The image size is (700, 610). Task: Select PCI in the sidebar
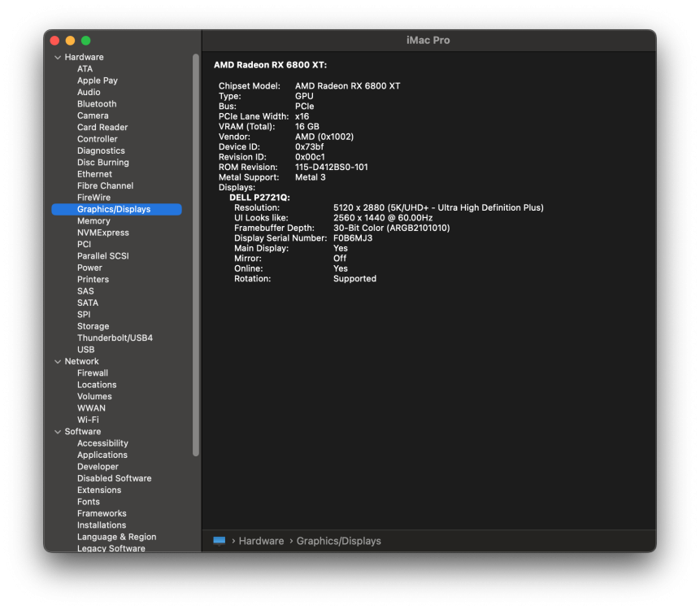[84, 244]
